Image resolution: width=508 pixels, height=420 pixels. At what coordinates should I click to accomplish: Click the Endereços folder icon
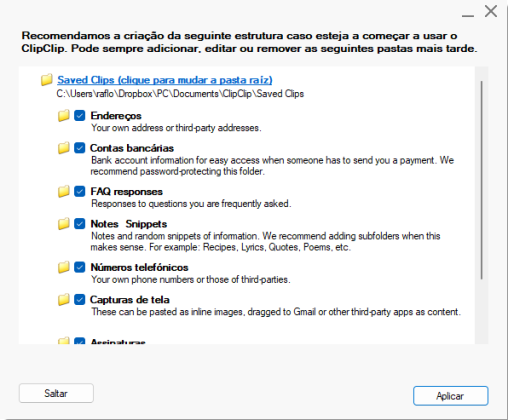tap(63, 116)
